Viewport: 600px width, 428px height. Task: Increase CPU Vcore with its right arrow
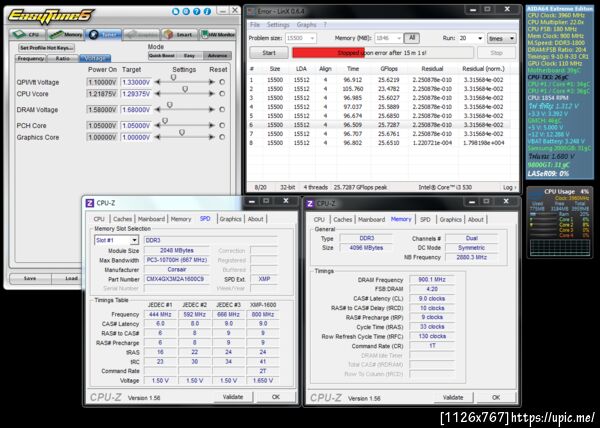(x=211, y=94)
